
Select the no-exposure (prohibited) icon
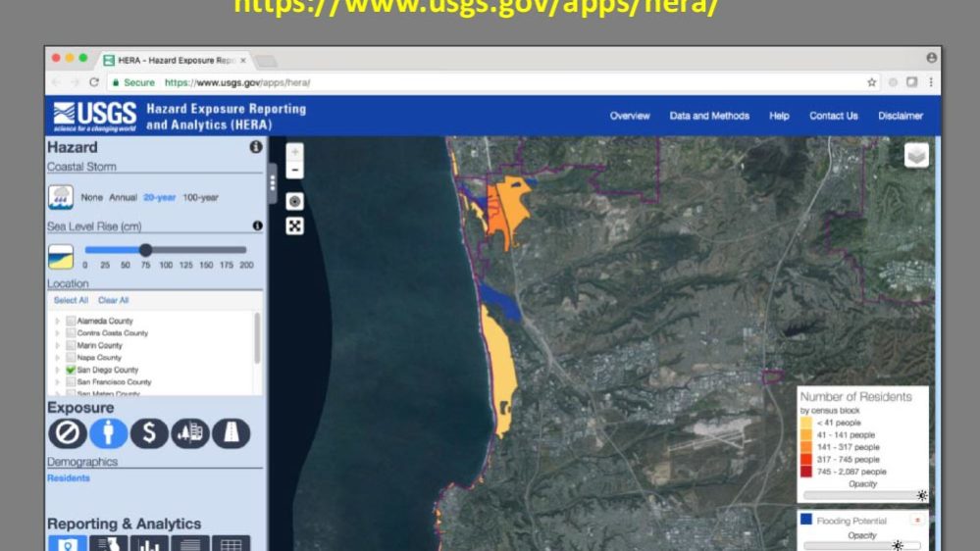[68, 433]
